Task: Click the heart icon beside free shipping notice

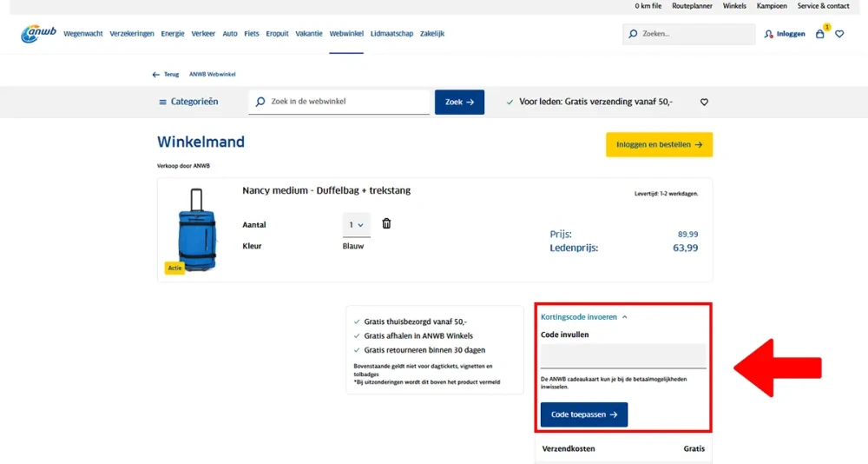Action: (x=704, y=102)
